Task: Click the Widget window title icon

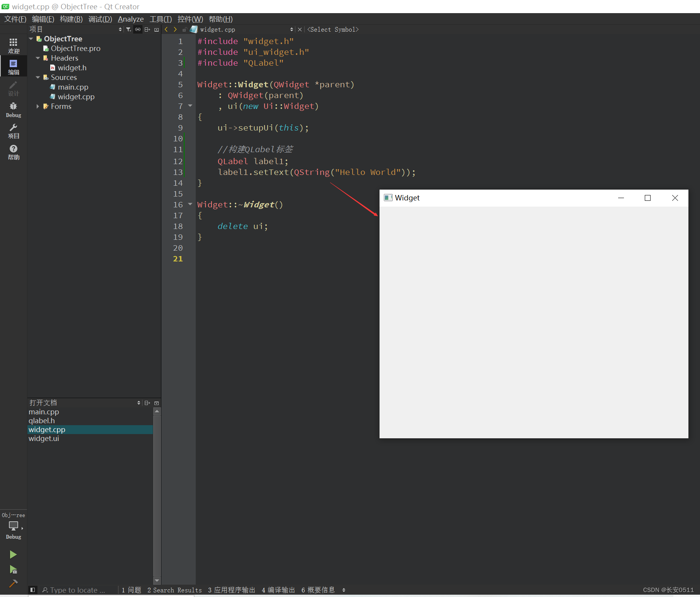Action: click(x=388, y=198)
